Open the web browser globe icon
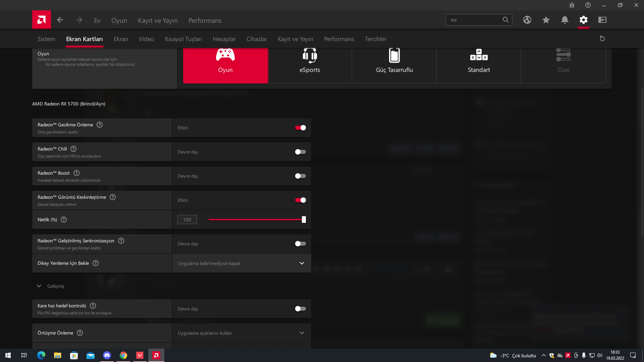The width and height of the screenshot is (644, 362). [527, 20]
